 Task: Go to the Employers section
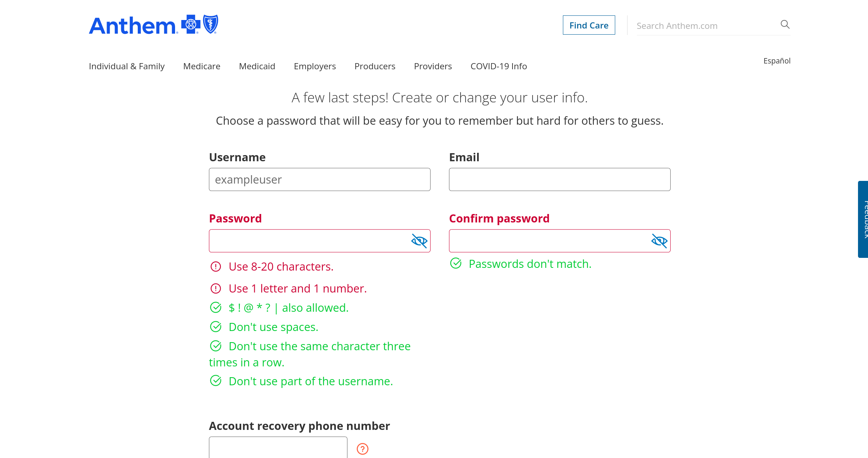(315, 66)
